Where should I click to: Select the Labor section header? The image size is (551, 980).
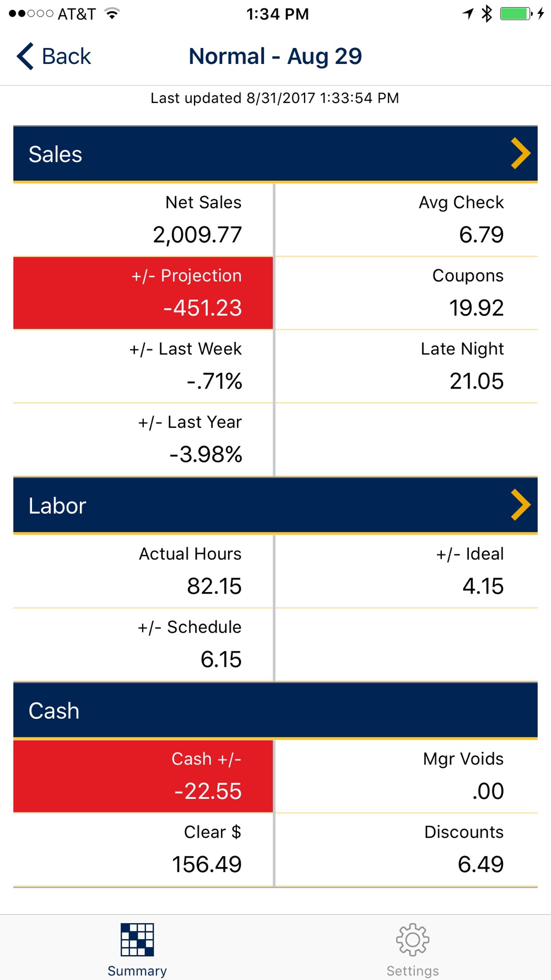click(x=275, y=505)
